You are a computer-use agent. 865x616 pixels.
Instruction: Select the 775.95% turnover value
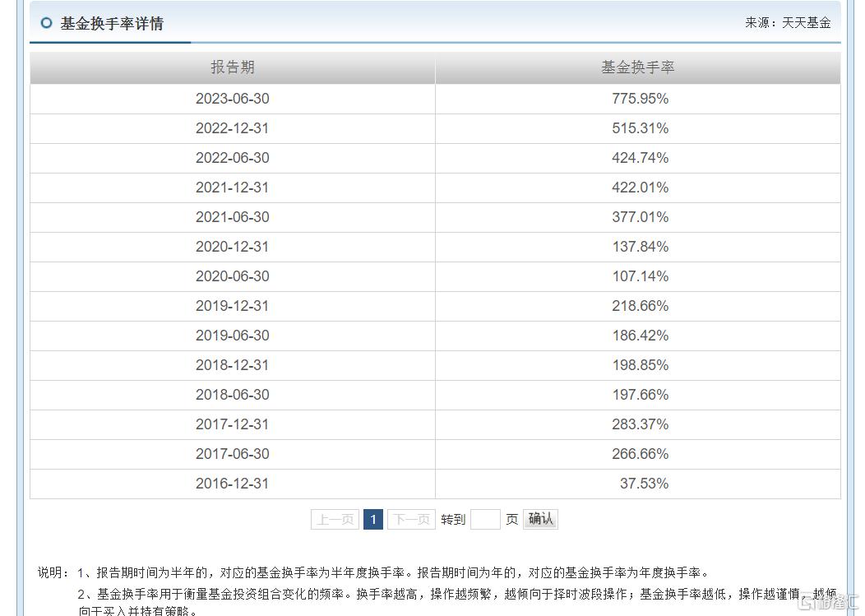pos(640,99)
